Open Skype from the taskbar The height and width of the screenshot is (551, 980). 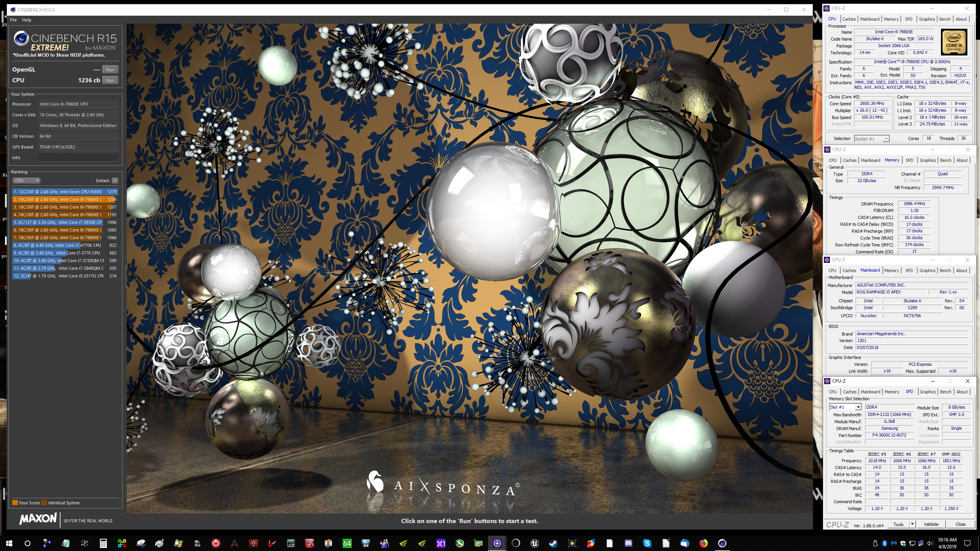(x=647, y=543)
